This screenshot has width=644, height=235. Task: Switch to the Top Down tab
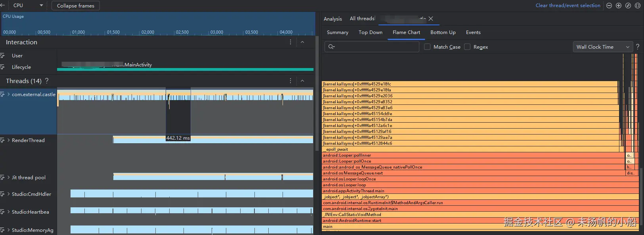[371, 32]
